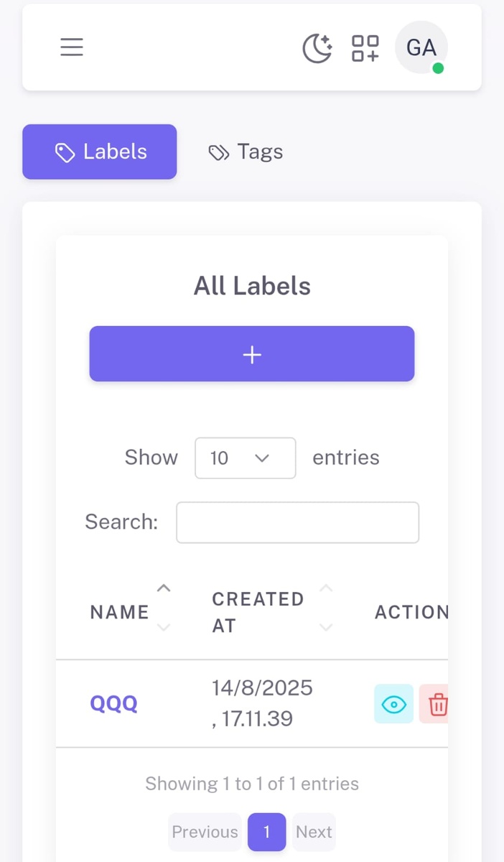Open the QQQ label link
The width and height of the screenshot is (504, 862).
pyautogui.click(x=113, y=703)
